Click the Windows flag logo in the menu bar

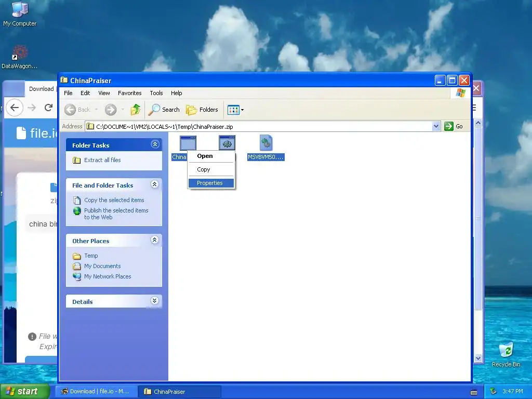tap(461, 92)
